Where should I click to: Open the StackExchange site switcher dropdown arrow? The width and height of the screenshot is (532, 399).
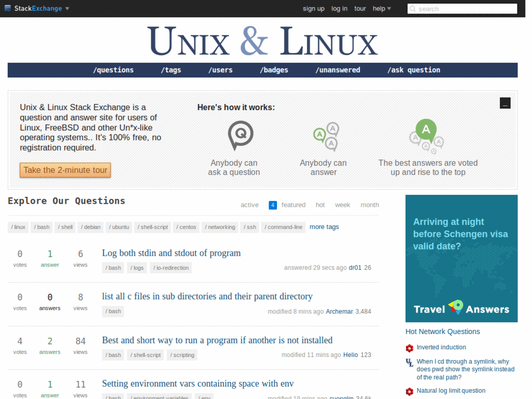(x=67, y=8)
